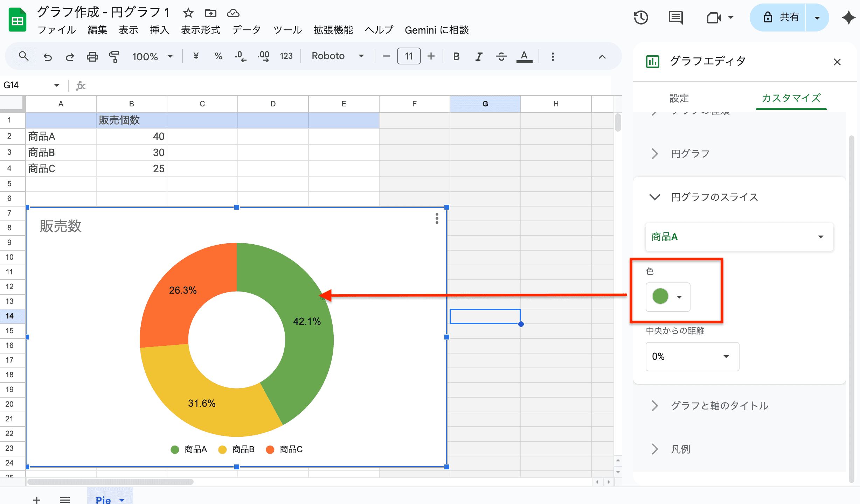Expand the グラフと軸のタイトル section
860x504 pixels.
[719, 406]
